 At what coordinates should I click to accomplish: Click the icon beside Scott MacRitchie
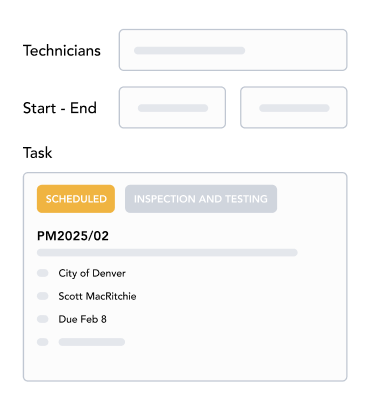pyautogui.click(x=43, y=296)
